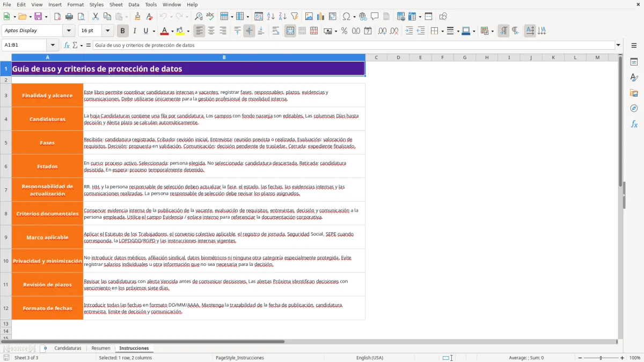Click the Export as PDF icon
The height and width of the screenshot is (362, 644).
point(57,17)
